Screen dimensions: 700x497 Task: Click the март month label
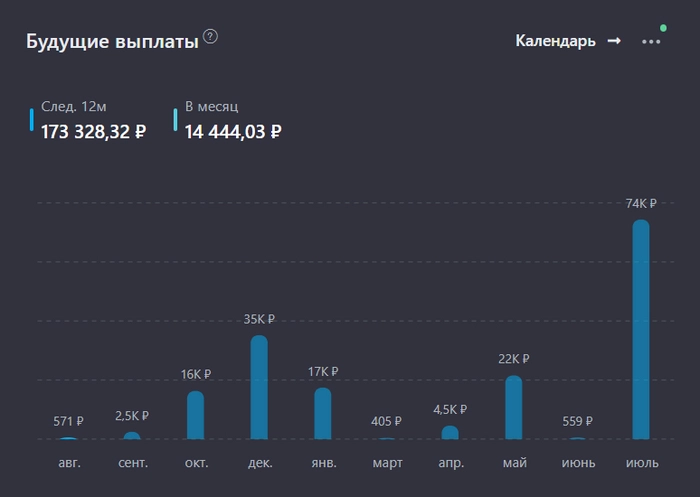coord(388,464)
